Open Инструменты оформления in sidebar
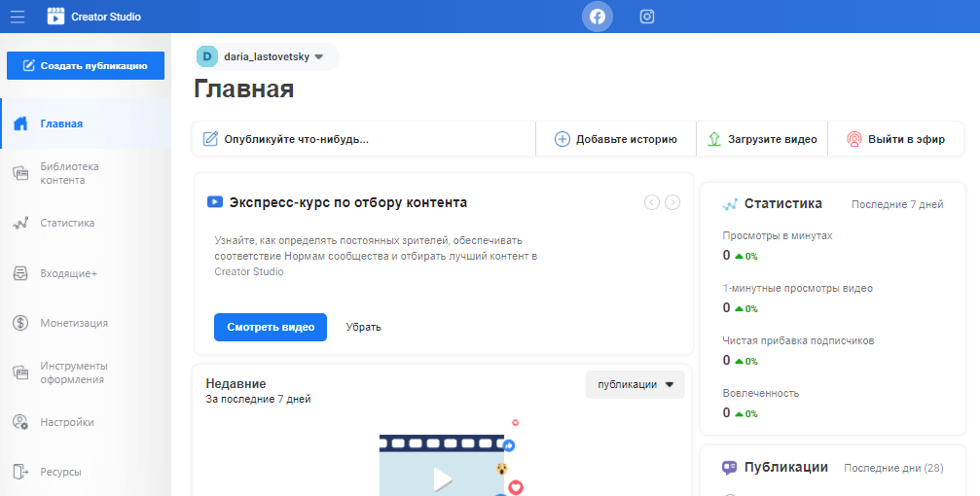This screenshot has width=980, height=496. tap(86, 372)
